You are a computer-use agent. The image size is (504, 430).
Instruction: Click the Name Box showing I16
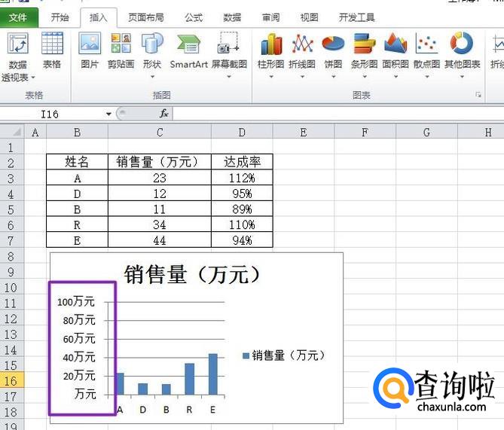pos(51,114)
